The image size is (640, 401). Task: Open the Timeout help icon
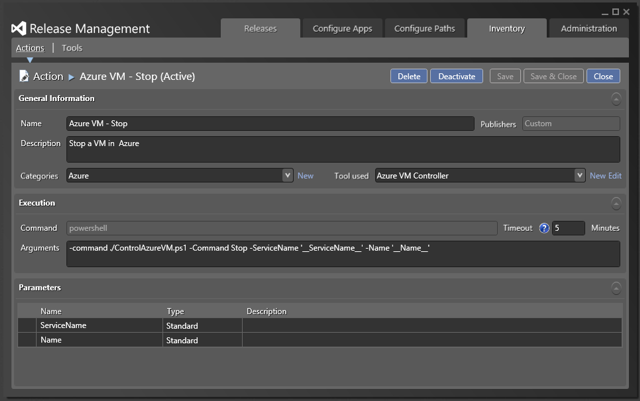[x=544, y=228]
